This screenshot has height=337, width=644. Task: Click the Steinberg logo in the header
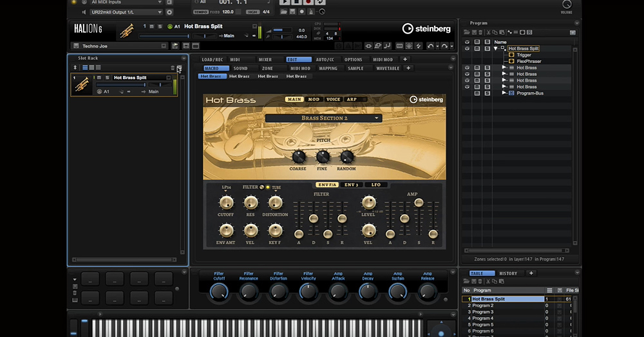coord(426,28)
